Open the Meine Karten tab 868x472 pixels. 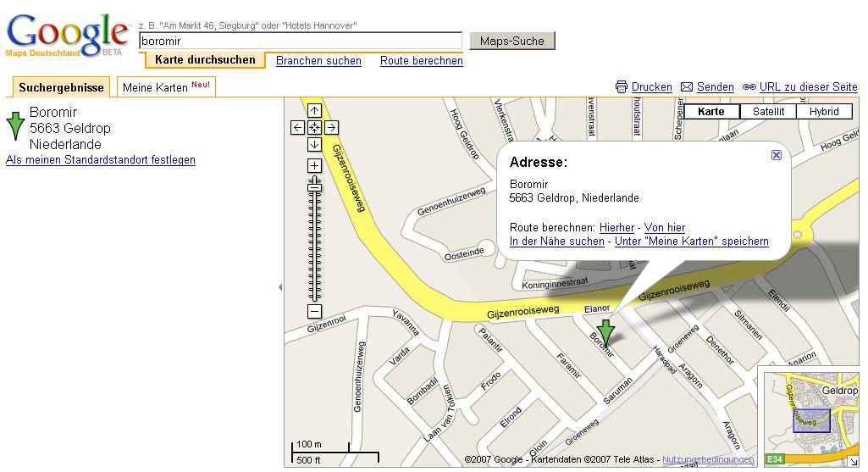coord(165,87)
